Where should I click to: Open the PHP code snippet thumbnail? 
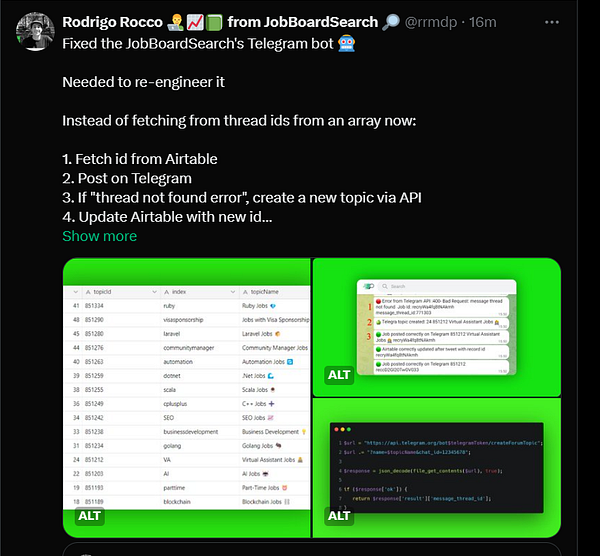coord(437,468)
